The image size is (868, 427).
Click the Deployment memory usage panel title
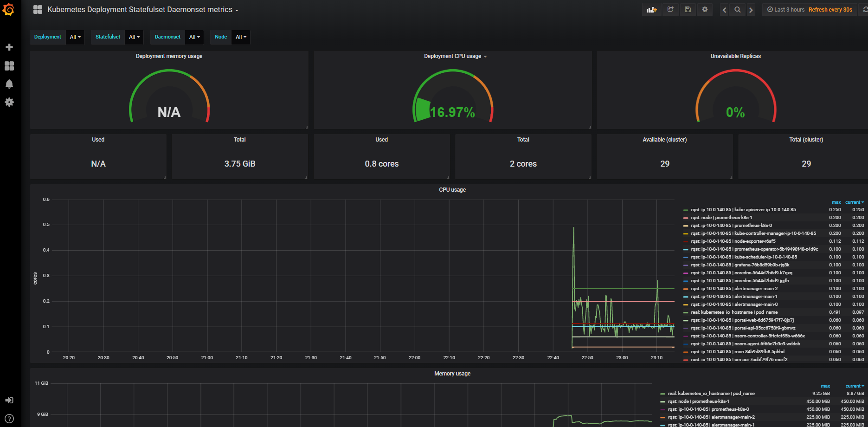pyautogui.click(x=169, y=56)
